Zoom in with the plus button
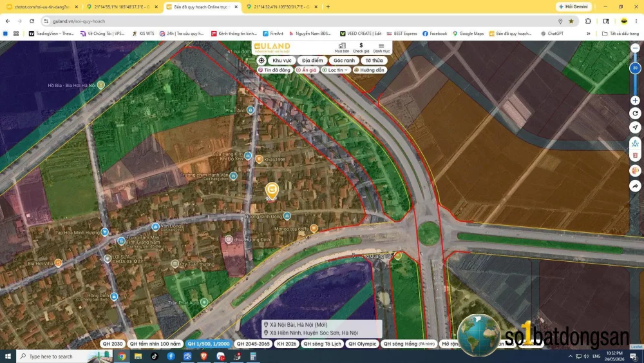The width and height of the screenshot is (644, 363). point(635,101)
